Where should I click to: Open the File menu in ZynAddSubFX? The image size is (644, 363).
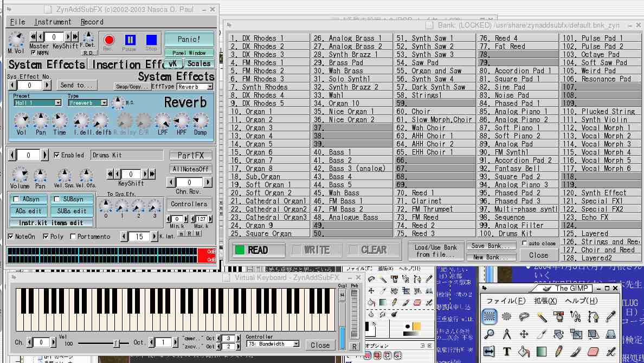pos(18,22)
